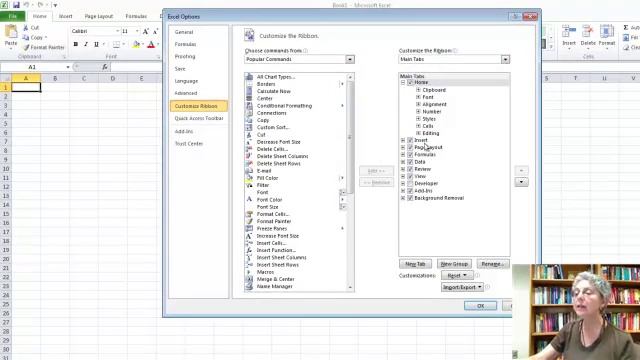
Task: Click the Save icon in Quick Access Toolbar
Action: point(16,5)
